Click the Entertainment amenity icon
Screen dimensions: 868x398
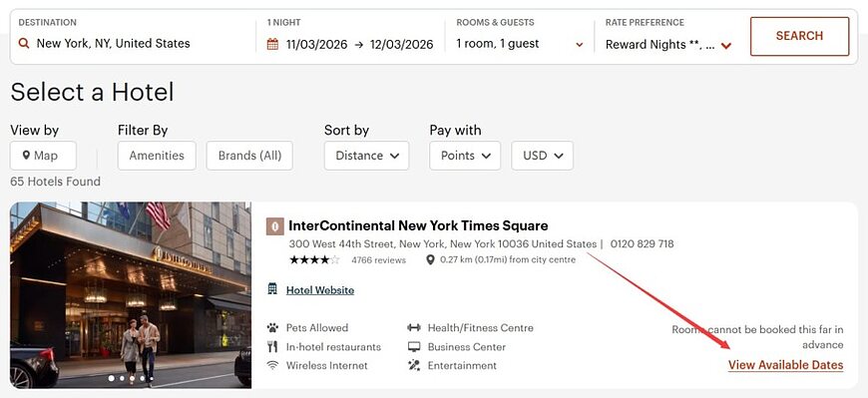pos(413,365)
